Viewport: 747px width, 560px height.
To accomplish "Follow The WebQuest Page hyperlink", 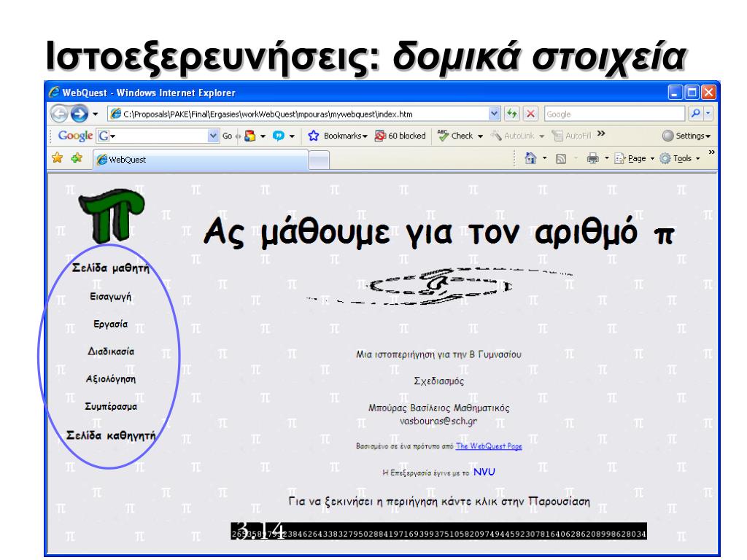I will 489,446.
